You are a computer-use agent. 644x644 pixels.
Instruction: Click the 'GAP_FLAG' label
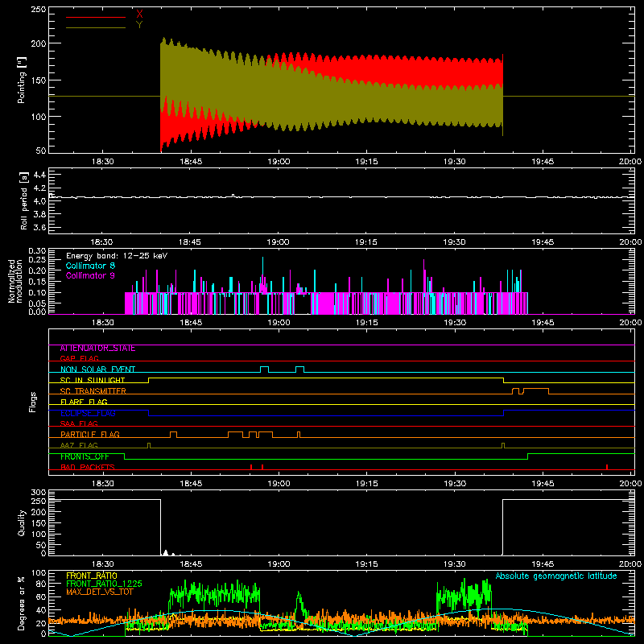pyautogui.click(x=79, y=358)
